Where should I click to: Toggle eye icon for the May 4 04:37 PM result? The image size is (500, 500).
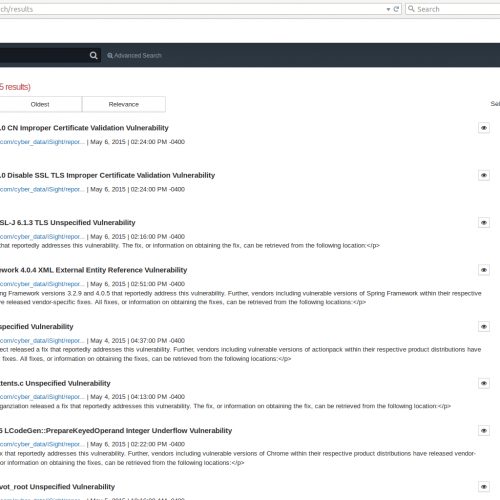coord(484,327)
